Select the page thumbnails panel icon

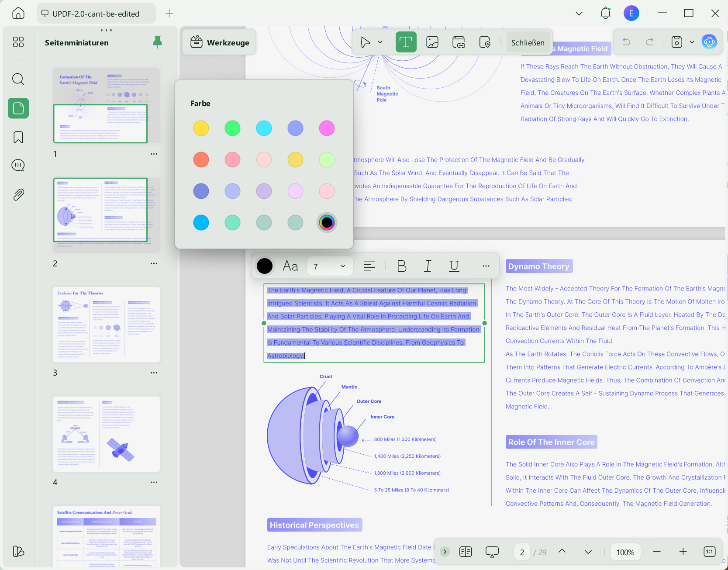coord(18,108)
